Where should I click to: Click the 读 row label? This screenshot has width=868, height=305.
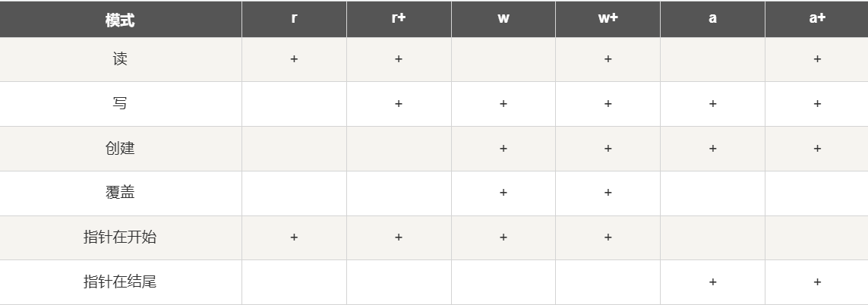(120, 59)
